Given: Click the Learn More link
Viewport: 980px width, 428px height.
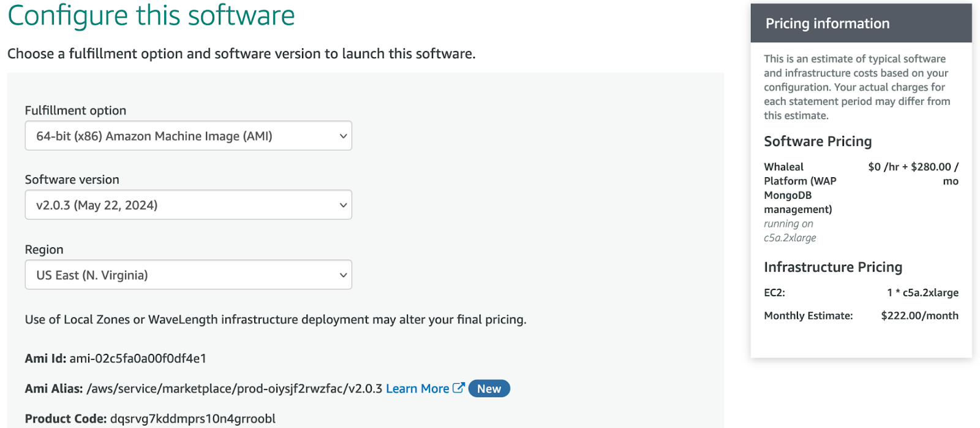Looking at the screenshot, I should (x=417, y=389).
